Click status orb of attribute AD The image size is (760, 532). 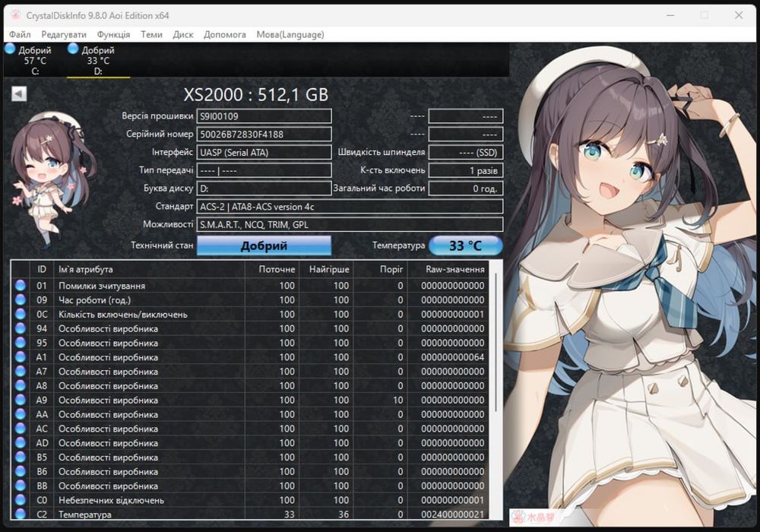click(x=21, y=443)
